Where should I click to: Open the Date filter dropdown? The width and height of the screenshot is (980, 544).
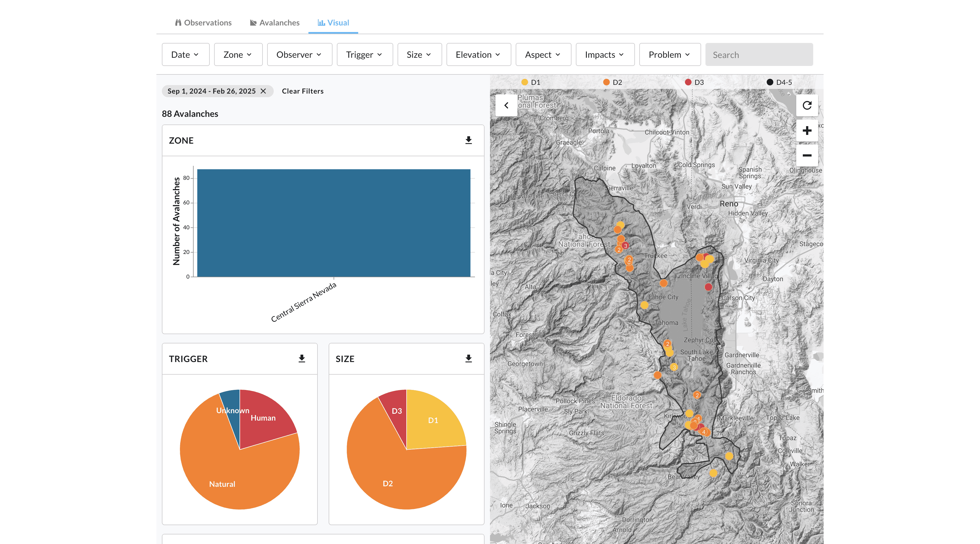click(185, 54)
